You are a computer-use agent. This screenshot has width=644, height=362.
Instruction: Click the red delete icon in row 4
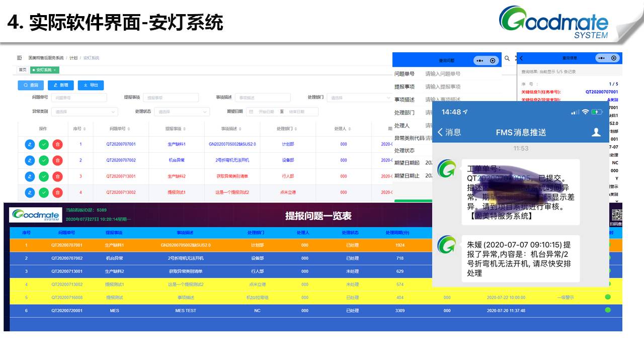point(58,193)
